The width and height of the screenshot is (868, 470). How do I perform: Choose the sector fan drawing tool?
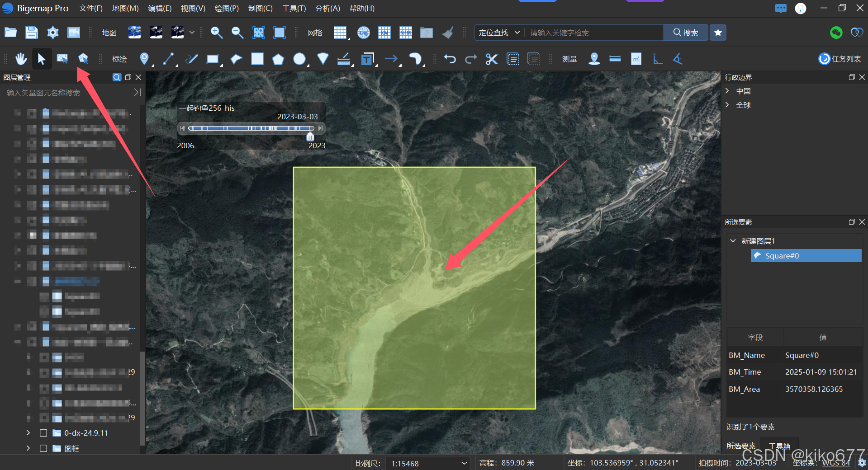(x=323, y=59)
